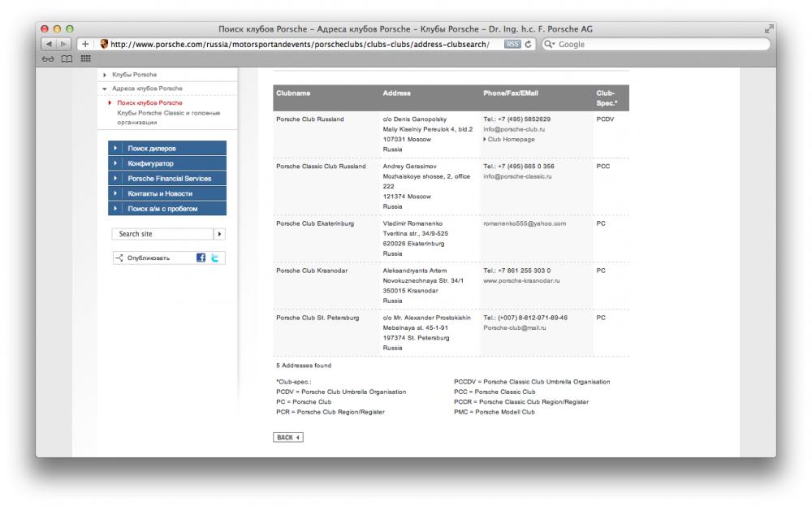Screen dimensions: 812x507
Task: Show bookmarks with the open book icon
Action: pyautogui.click(x=67, y=58)
